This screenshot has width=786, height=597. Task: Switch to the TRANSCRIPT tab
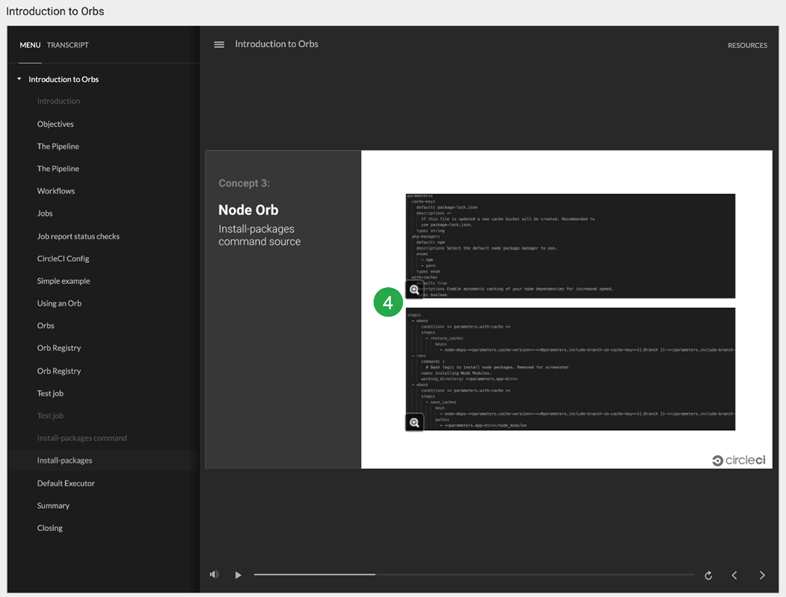(68, 45)
